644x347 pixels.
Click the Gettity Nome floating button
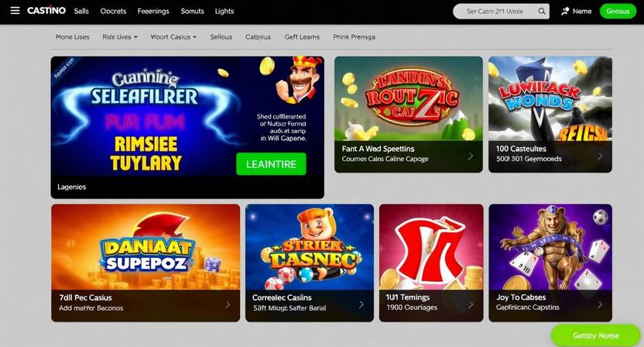pyautogui.click(x=595, y=335)
